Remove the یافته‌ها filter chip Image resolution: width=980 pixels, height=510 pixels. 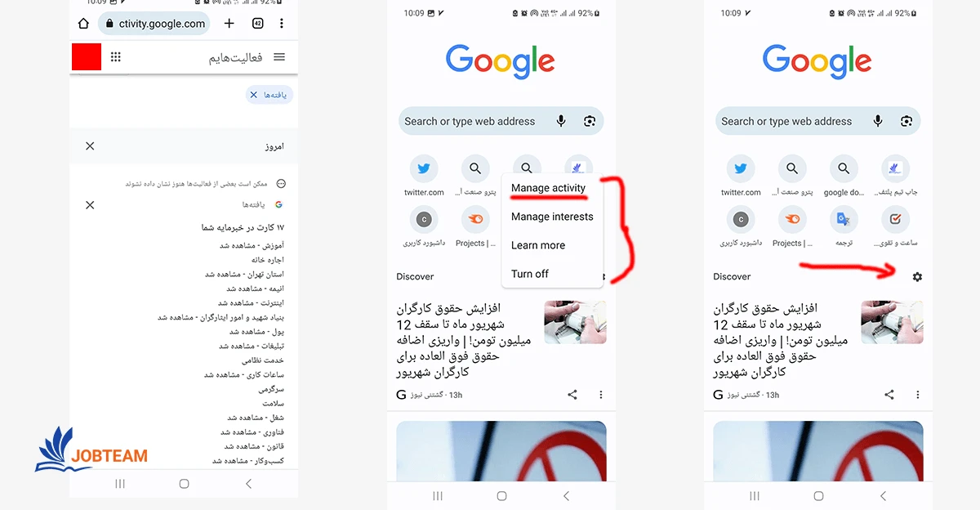(254, 96)
